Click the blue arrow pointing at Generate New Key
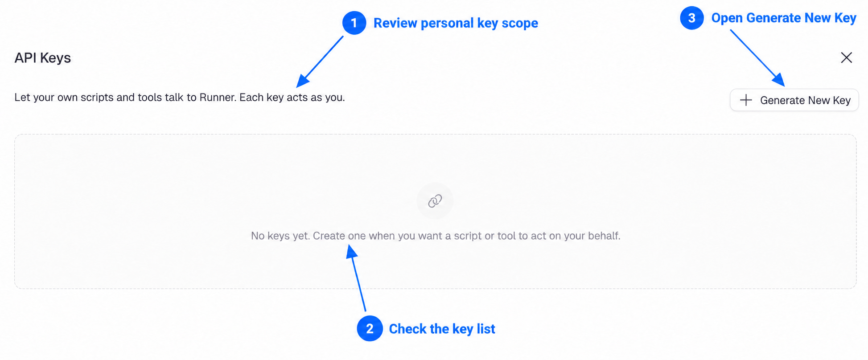Screen dimensions: 868x360 (757, 58)
